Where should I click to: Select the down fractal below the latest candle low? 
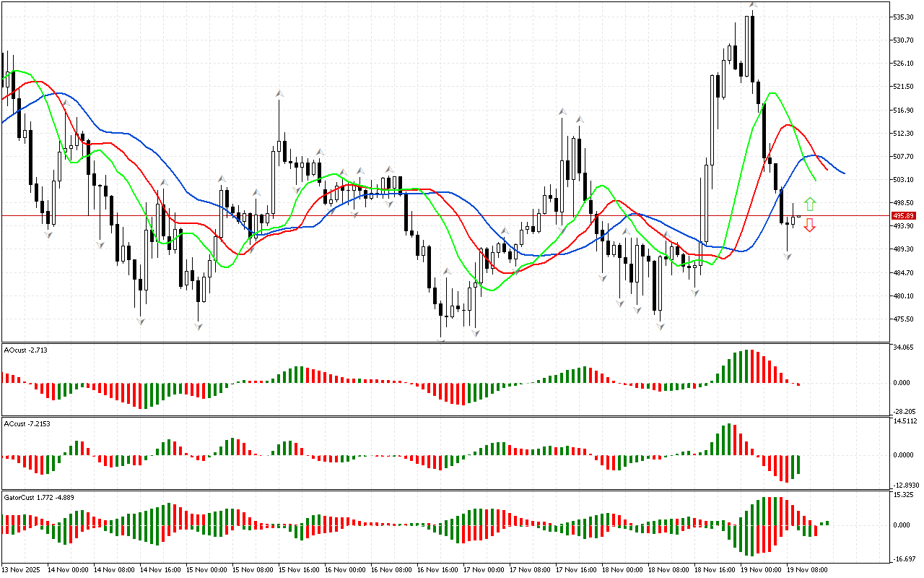pos(788,256)
